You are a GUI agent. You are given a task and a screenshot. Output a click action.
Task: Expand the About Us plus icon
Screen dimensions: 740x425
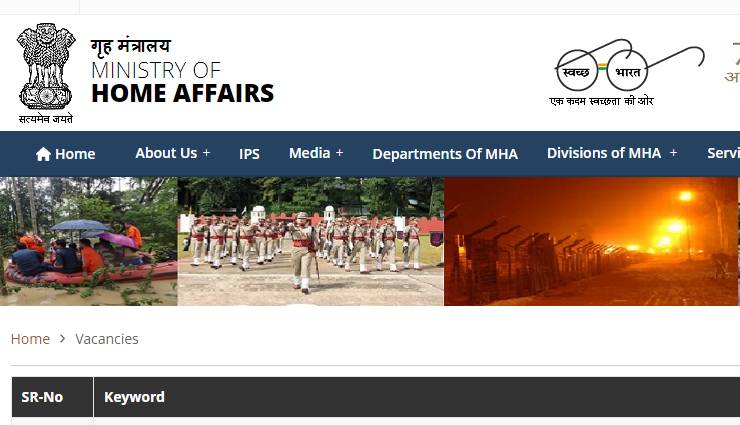[206, 153]
